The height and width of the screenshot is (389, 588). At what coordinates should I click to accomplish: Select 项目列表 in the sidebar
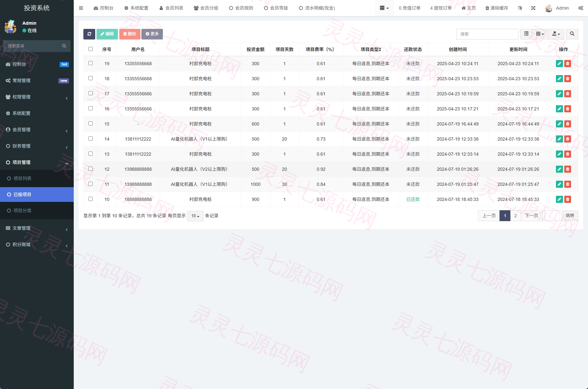click(x=37, y=178)
